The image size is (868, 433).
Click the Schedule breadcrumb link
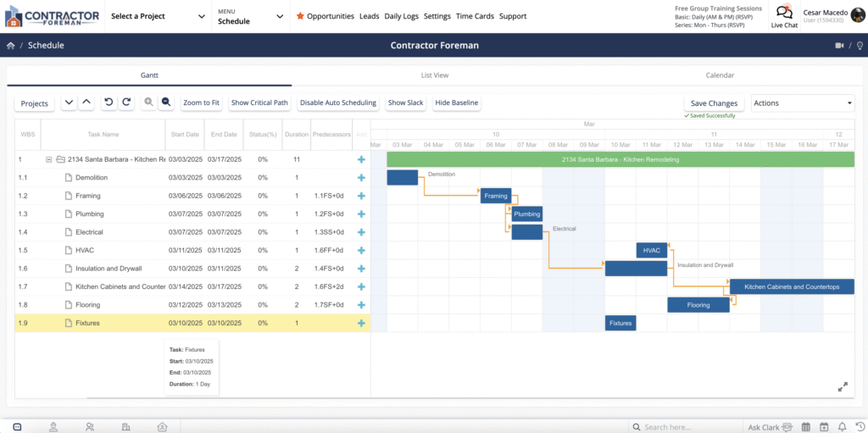point(46,46)
